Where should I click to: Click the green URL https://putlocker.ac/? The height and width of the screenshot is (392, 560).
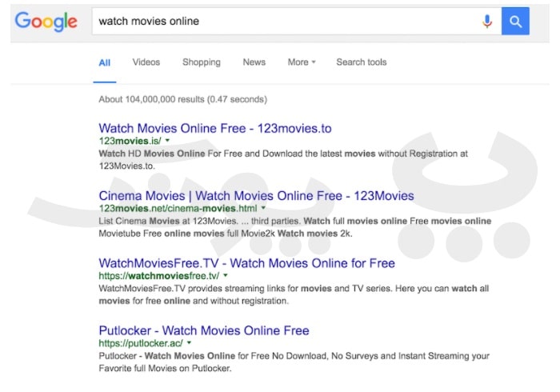(141, 343)
